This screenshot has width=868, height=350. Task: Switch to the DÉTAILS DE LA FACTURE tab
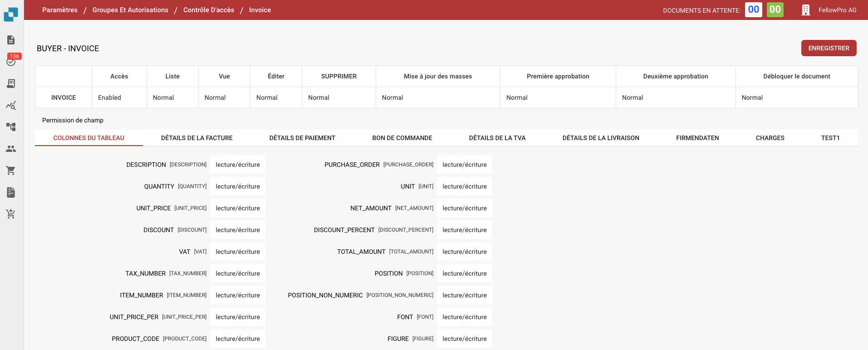(196, 138)
